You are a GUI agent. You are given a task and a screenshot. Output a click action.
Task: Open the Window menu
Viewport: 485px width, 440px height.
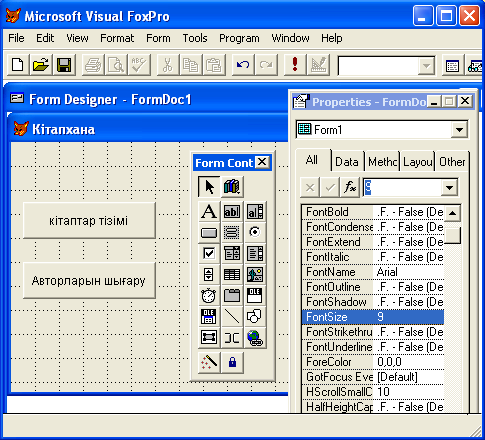coord(290,38)
